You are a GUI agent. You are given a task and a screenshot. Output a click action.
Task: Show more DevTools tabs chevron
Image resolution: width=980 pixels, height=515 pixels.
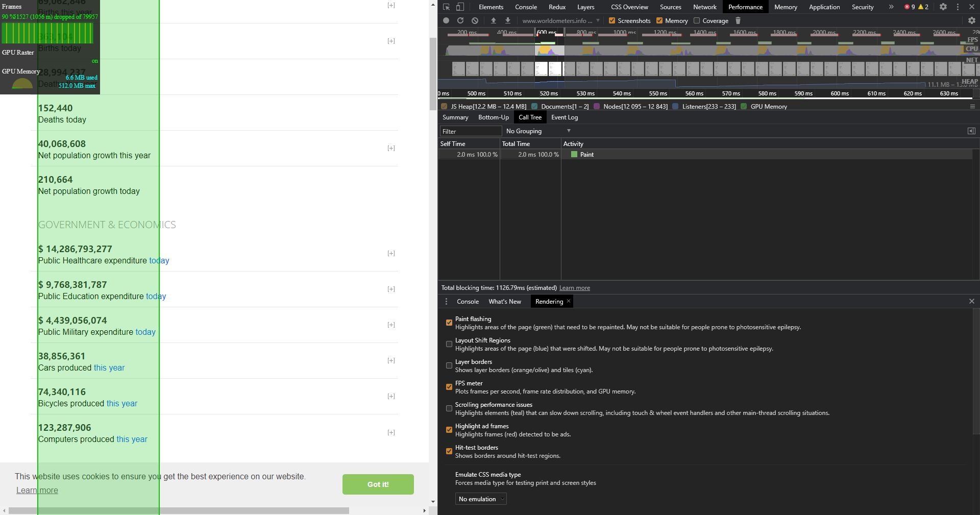(x=891, y=7)
